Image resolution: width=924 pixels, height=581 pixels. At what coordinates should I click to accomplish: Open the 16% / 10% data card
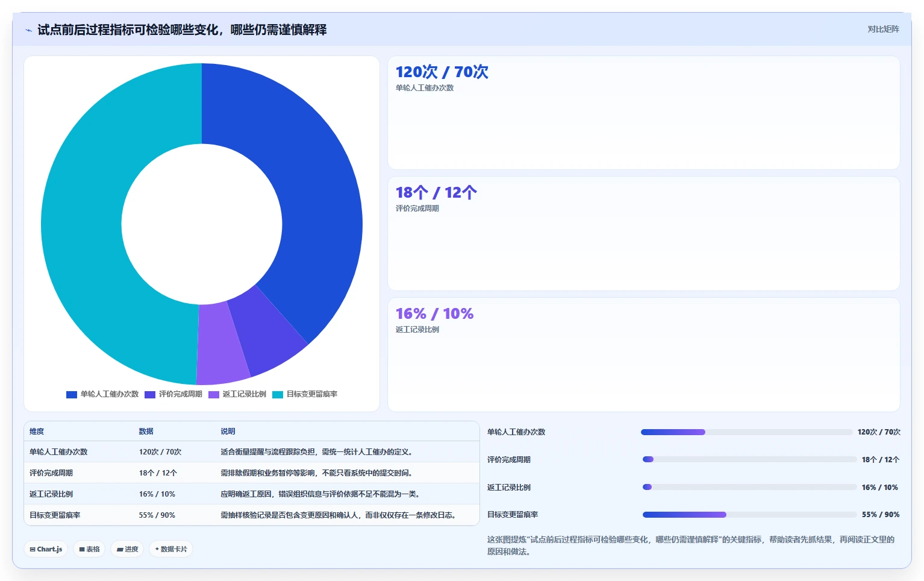[x=643, y=355]
